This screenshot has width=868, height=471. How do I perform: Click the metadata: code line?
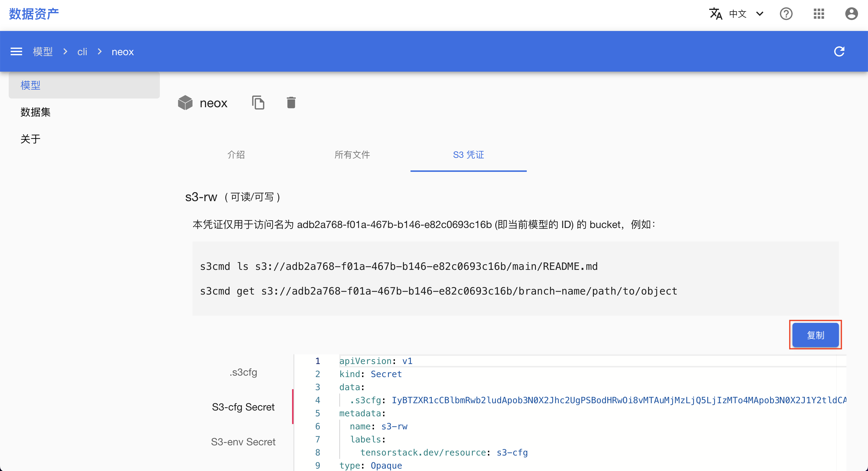[x=362, y=413]
